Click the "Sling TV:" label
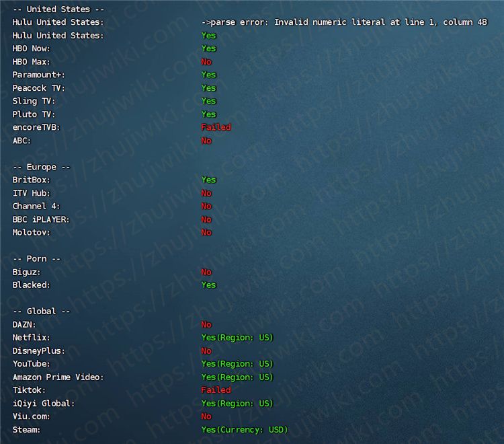Image resolution: width=504 pixels, height=444 pixels. 34,101
